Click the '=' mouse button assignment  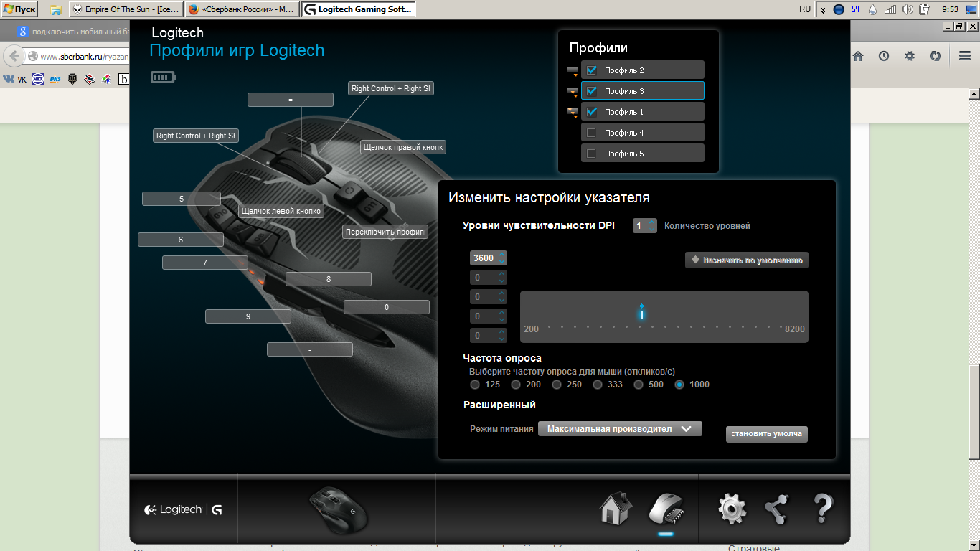coord(291,100)
